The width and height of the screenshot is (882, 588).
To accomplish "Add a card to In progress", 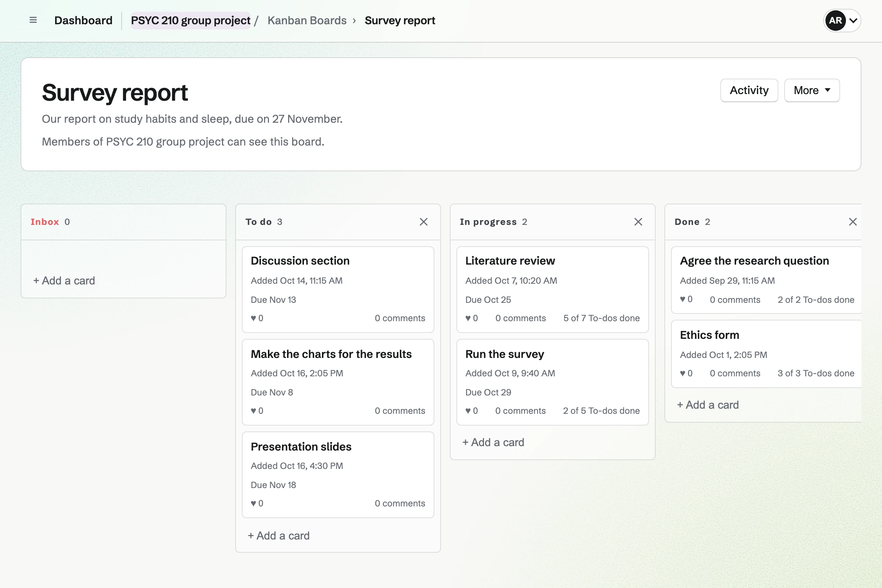I will point(493,442).
